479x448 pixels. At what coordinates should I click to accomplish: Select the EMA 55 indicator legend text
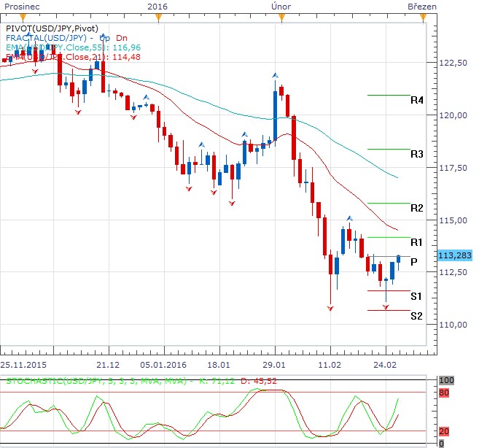tap(74, 47)
